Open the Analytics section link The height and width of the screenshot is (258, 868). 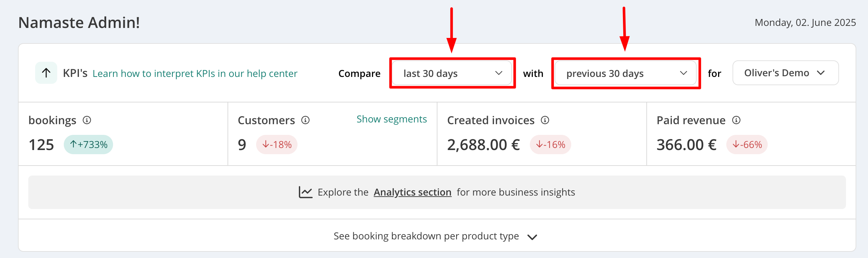tap(413, 192)
